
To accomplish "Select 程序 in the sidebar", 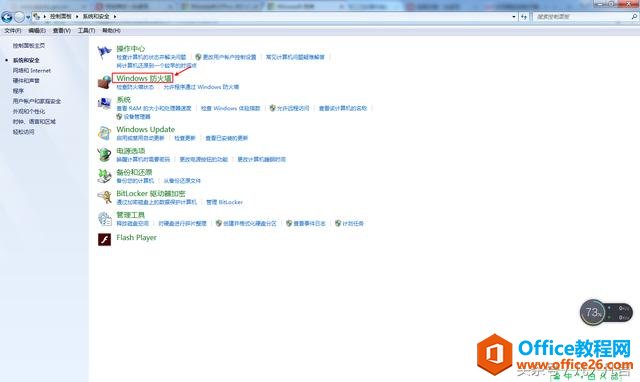I will [x=18, y=91].
